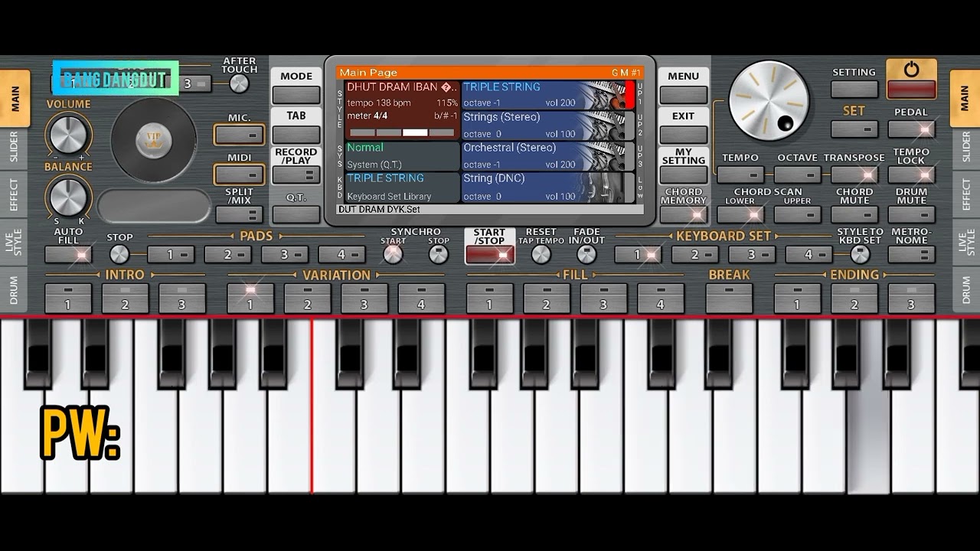Click the large data wheel dial
The image size is (980, 551).
(x=768, y=101)
